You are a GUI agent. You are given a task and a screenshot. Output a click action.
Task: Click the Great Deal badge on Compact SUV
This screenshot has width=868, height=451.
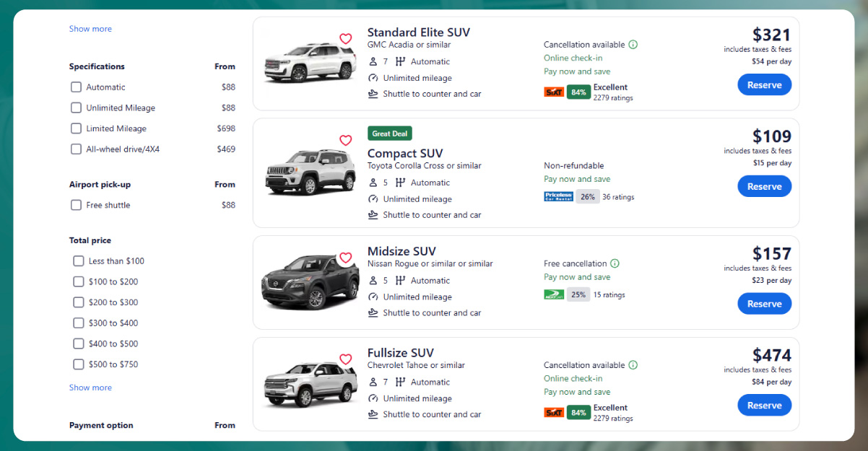pos(389,133)
